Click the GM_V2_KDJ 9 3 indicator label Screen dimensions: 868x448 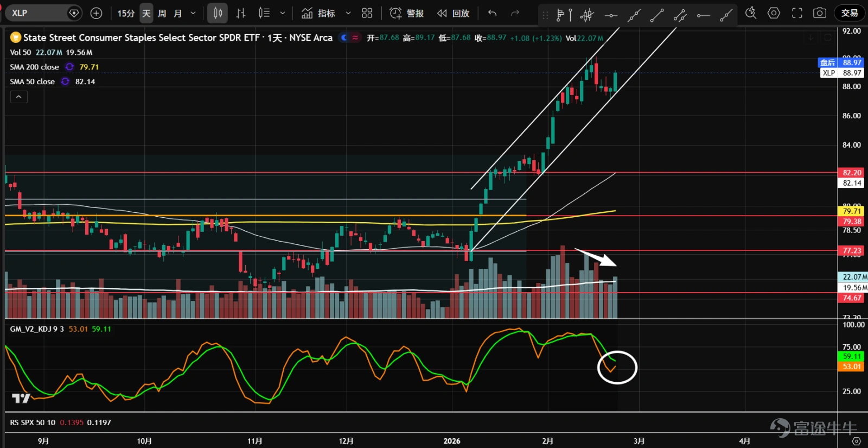click(37, 329)
